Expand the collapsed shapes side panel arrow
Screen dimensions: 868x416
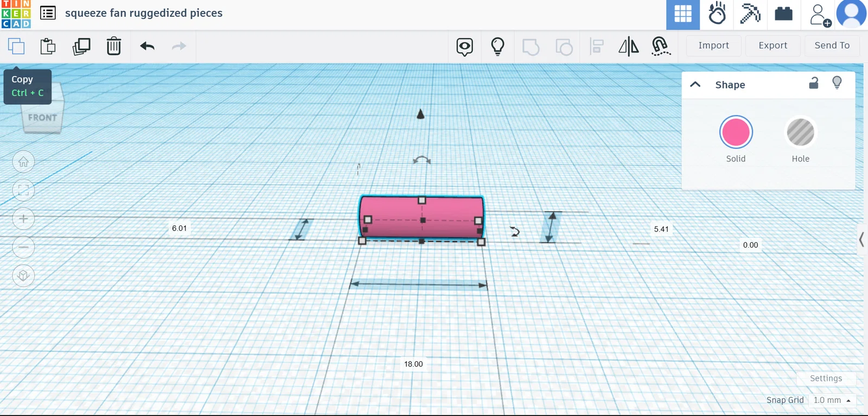(x=861, y=239)
